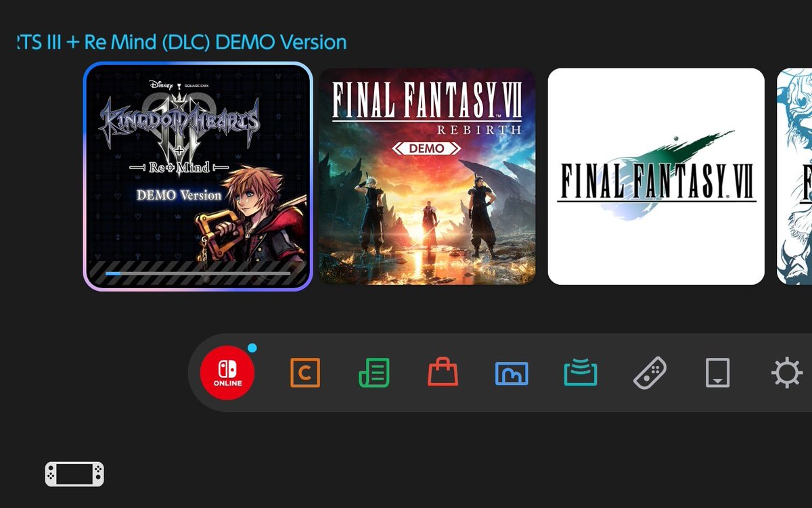812x508 pixels.
Task: Open Nintendo Switch Online
Action: [227, 373]
